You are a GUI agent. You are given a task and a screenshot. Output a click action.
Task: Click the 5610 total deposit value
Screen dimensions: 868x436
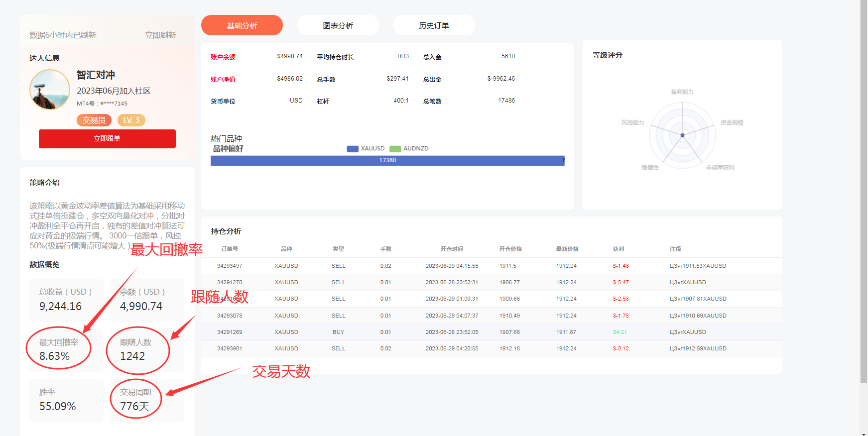click(508, 56)
